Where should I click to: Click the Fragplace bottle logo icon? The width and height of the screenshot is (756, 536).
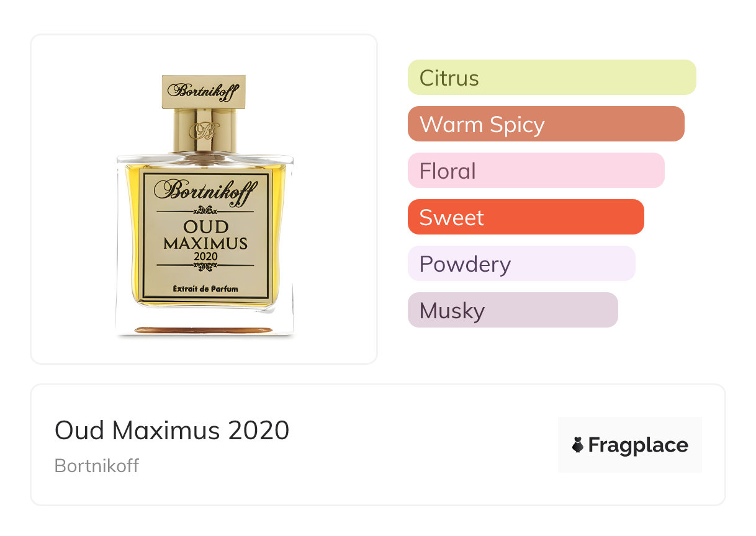tap(578, 445)
